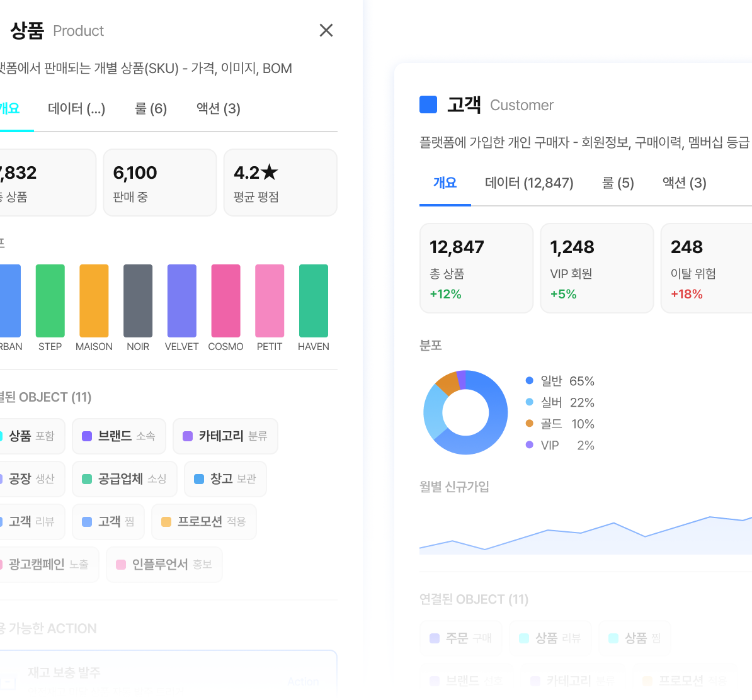The image size is (752, 700).
Task: Open the 룰 (6) tab
Action: click(x=151, y=109)
